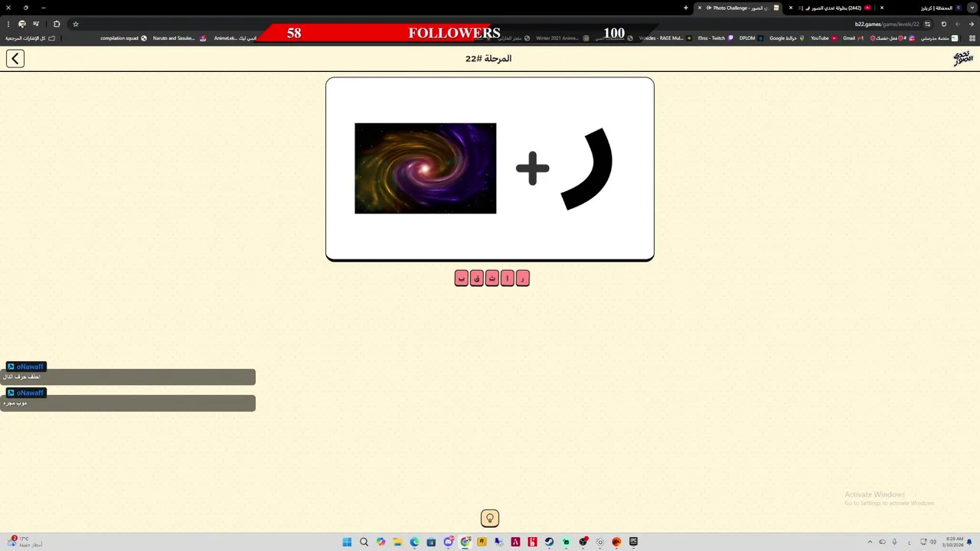The height and width of the screenshot is (551, 980).
Task: Select the letter tile ر
Action: pyautogui.click(x=522, y=279)
